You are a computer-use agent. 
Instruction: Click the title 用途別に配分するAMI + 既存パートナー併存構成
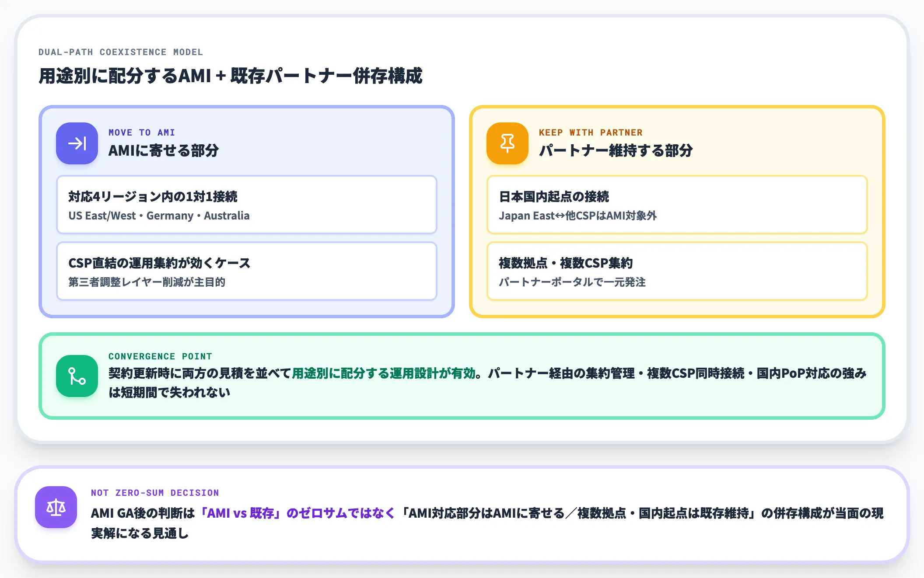(x=231, y=76)
